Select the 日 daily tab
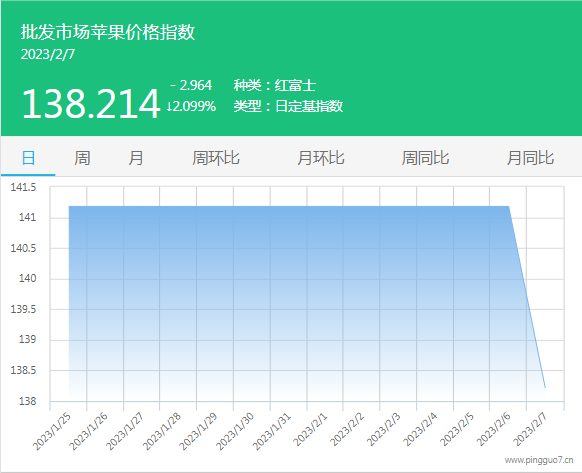582x473 pixels. pyautogui.click(x=28, y=158)
